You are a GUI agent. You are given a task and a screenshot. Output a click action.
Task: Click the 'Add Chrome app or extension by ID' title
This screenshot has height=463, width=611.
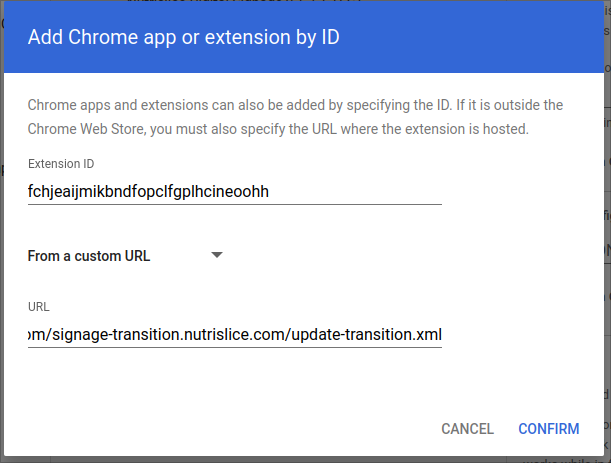click(x=184, y=37)
